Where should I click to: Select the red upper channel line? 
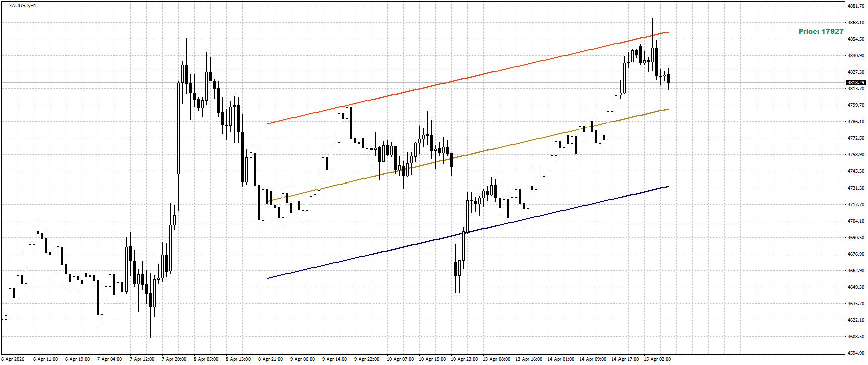[467, 78]
